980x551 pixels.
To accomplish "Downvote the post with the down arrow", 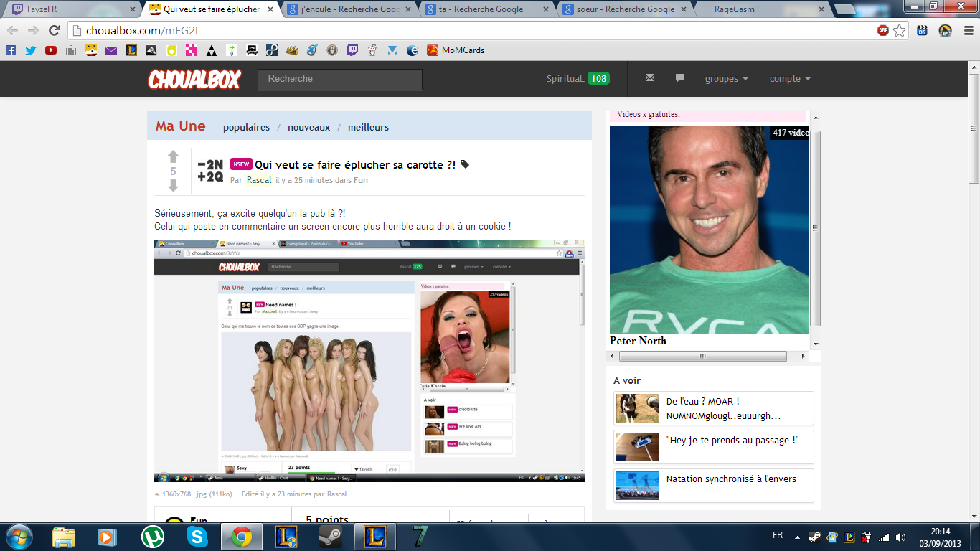I will (173, 186).
